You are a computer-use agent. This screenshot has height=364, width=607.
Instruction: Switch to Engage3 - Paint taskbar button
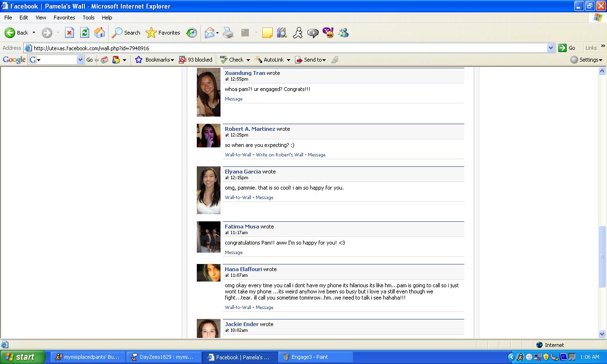coord(316,357)
